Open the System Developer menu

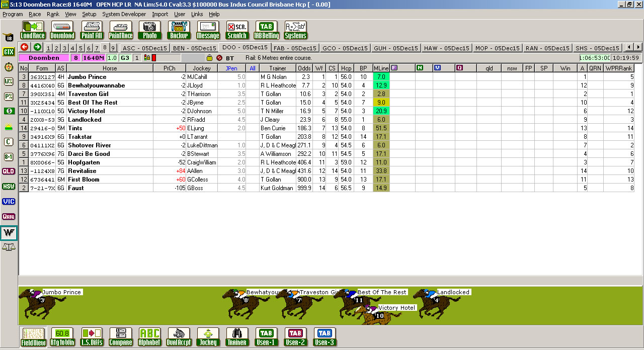pos(124,14)
